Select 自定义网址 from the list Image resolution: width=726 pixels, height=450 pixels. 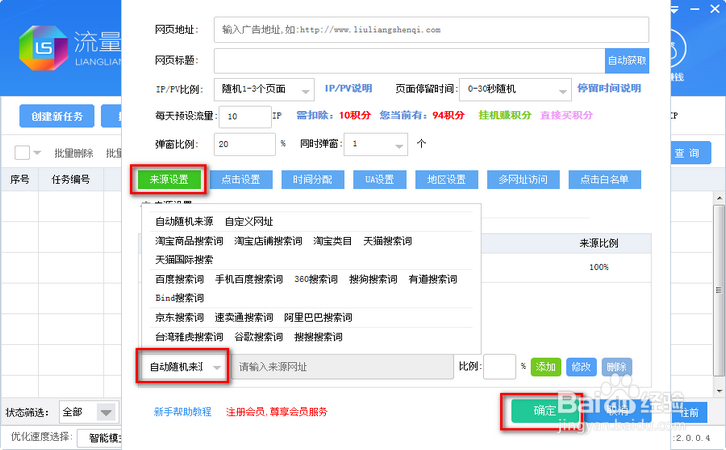coord(249,222)
